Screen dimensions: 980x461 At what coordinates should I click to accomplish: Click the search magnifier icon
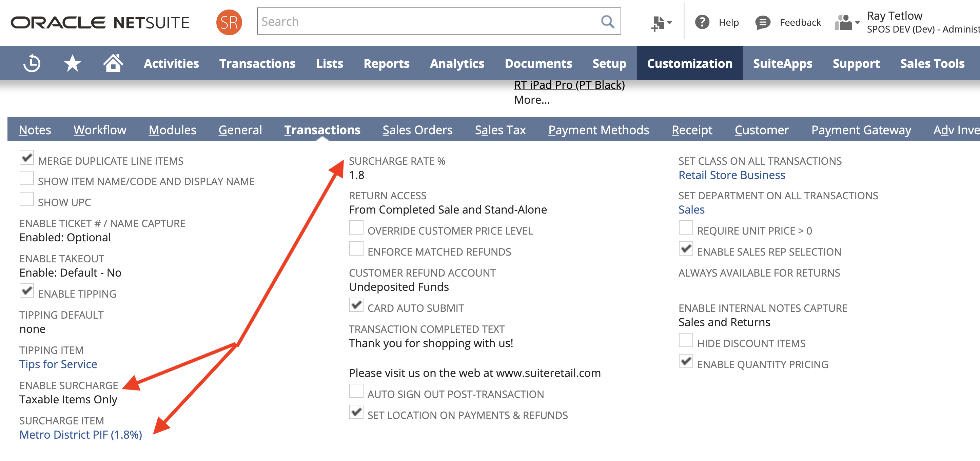click(x=607, y=22)
